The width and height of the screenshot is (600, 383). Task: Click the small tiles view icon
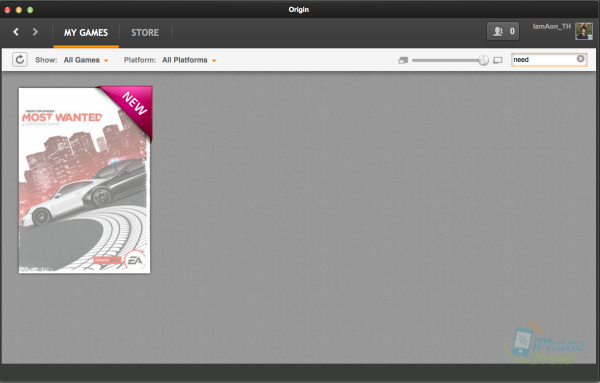[x=403, y=60]
